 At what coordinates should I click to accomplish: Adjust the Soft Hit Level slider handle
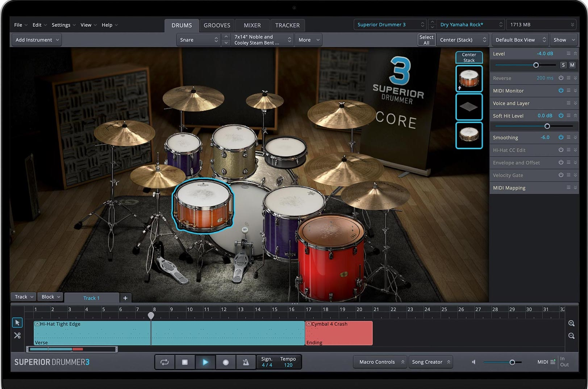click(547, 126)
